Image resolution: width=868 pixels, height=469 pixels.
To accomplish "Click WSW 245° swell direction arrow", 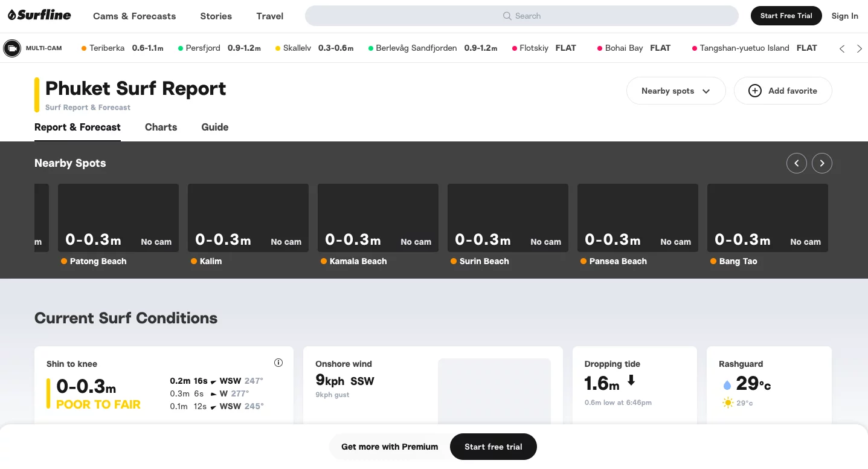I will click(x=213, y=407).
